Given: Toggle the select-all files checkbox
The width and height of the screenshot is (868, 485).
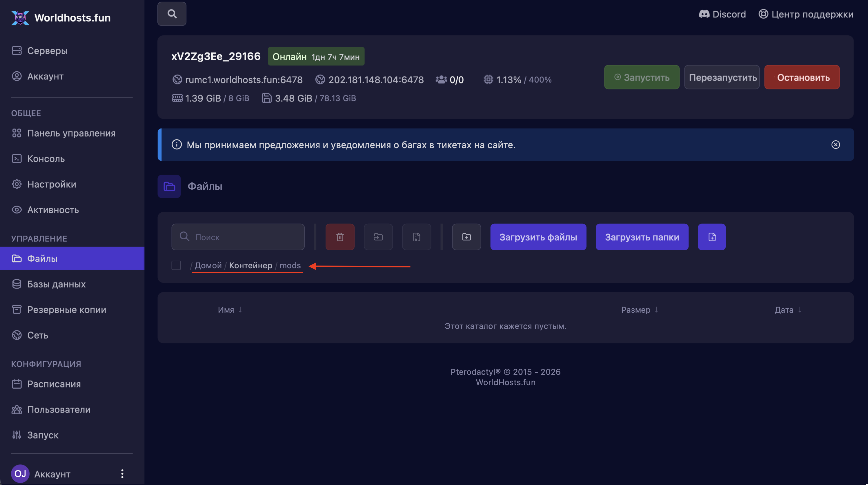Looking at the screenshot, I should click(x=176, y=265).
